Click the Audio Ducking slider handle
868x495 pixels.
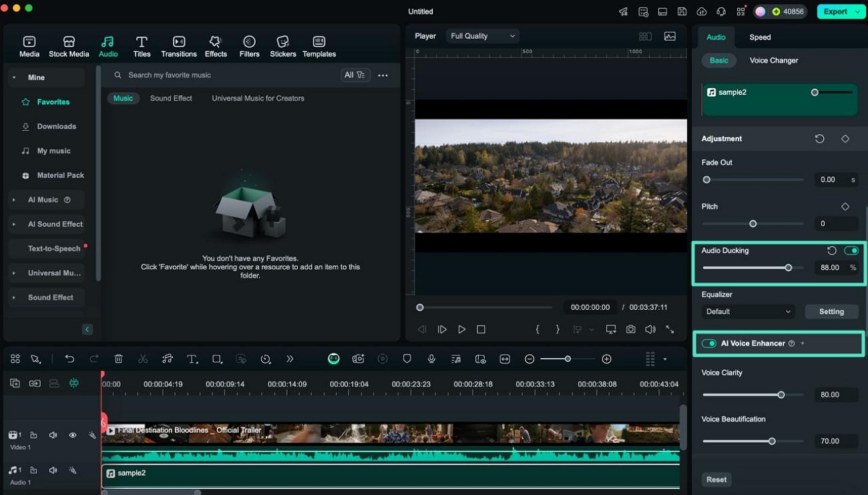click(789, 268)
